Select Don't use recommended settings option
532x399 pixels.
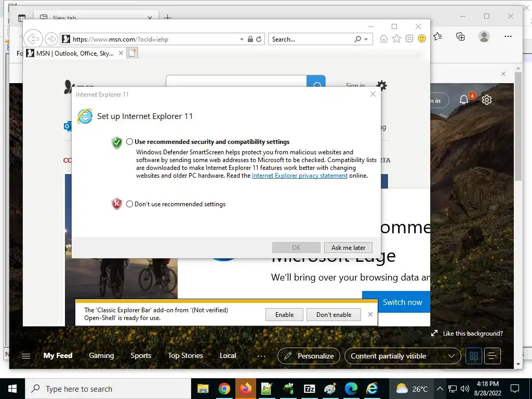click(129, 204)
